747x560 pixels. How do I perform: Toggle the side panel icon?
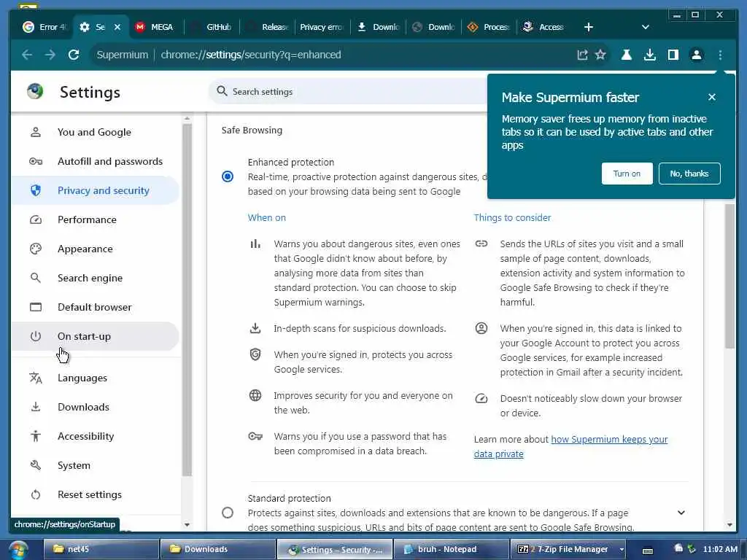(x=673, y=55)
